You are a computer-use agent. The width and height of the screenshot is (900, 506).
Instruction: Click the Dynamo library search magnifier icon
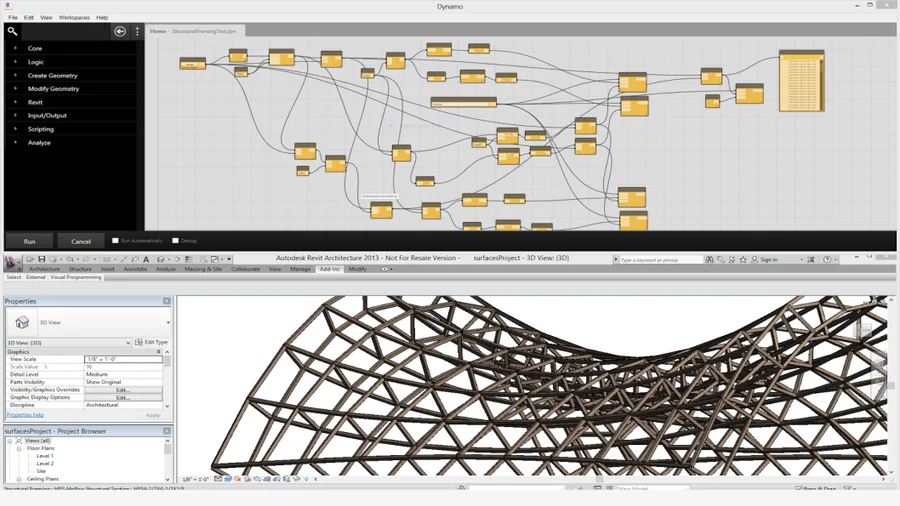tap(12, 32)
